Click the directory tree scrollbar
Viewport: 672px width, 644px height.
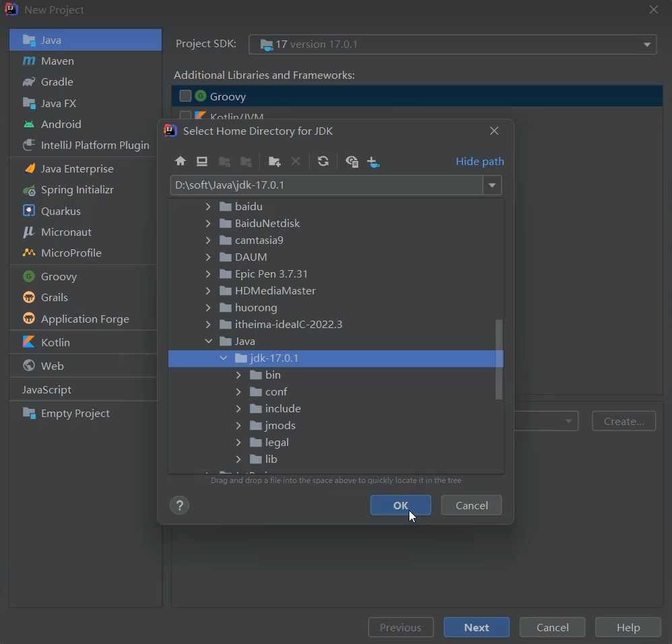499,359
